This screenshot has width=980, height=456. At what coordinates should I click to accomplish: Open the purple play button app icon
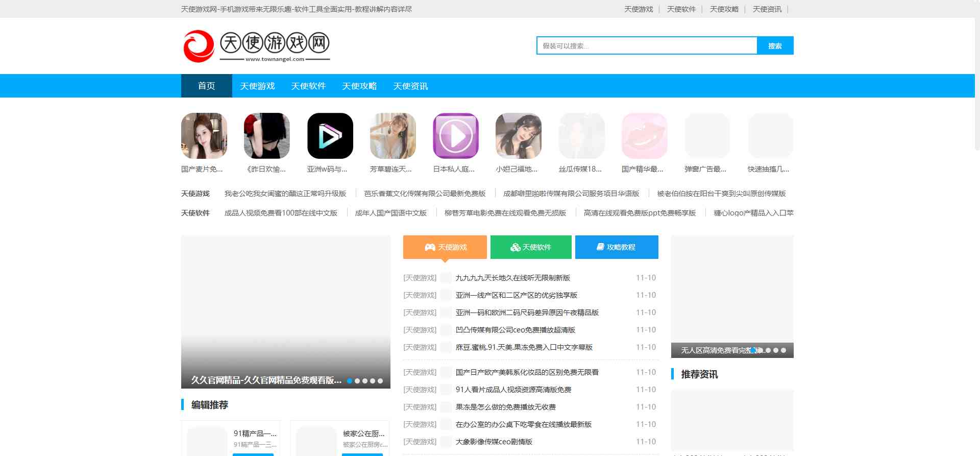point(455,136)
